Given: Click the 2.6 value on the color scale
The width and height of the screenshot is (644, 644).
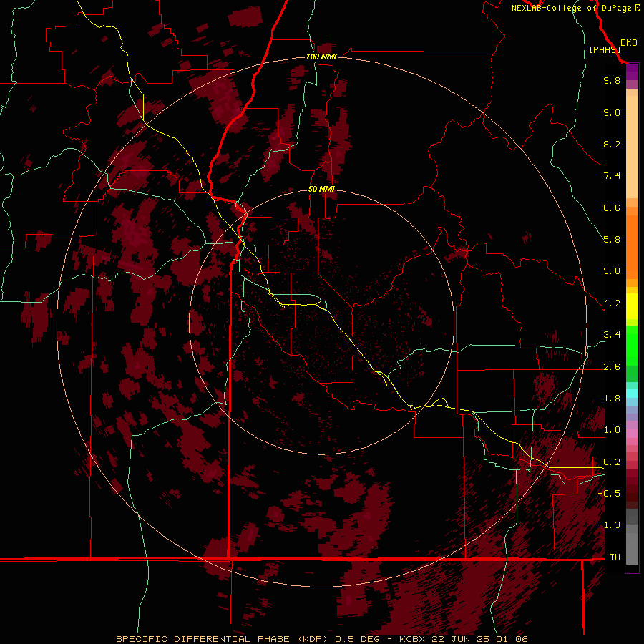Looking at the screenshot, I should pyautogui.click(x=612, y=367).
